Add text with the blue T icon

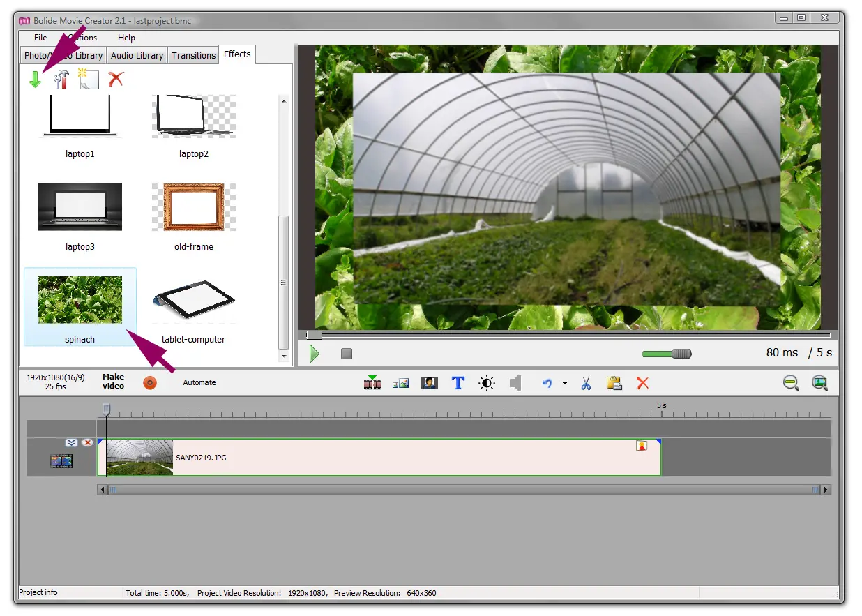[x=458, y=383]
